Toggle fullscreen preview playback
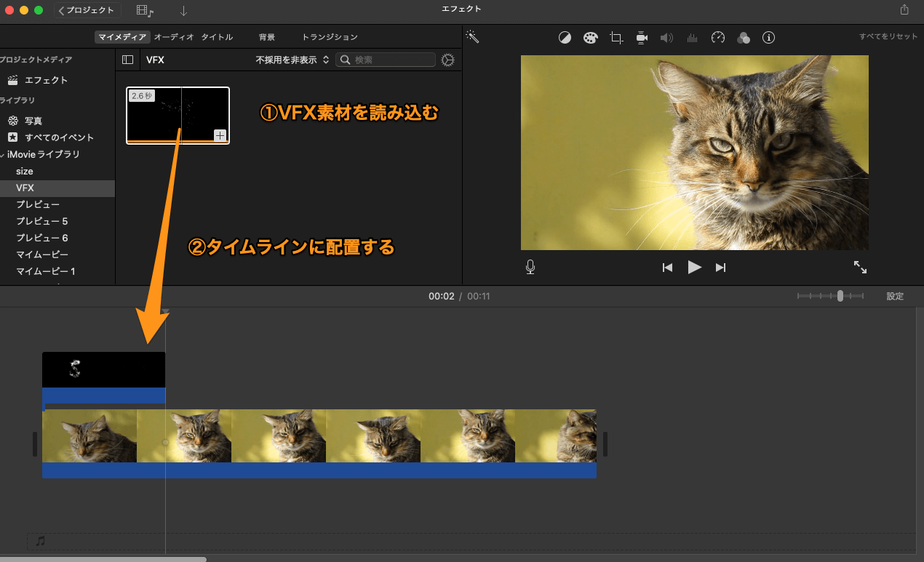The image size is (924, 562). coord(860,267)
